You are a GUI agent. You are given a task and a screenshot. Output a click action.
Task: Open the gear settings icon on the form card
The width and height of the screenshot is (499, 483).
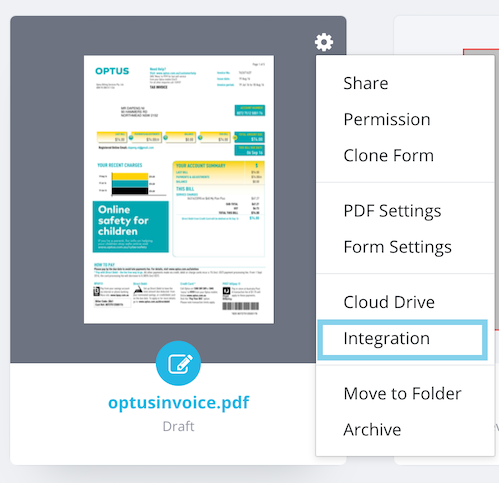click(324, 42)
